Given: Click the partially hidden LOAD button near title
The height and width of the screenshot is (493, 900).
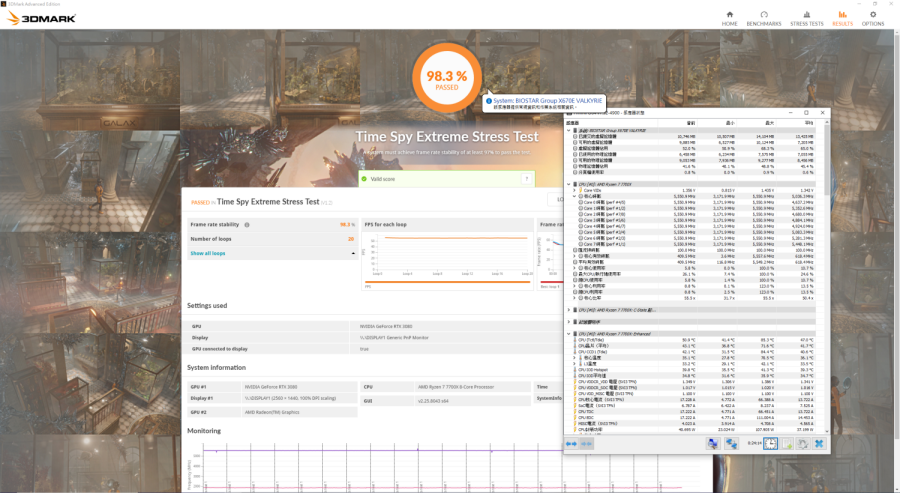Looking at the screenshot, I should pyautogui.click(x=558, y=199).
